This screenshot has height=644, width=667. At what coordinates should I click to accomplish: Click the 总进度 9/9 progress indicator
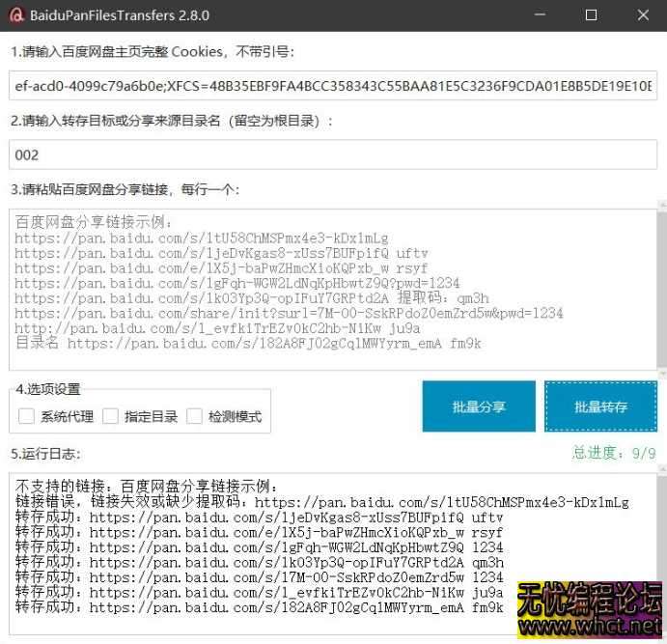point(614,453)
